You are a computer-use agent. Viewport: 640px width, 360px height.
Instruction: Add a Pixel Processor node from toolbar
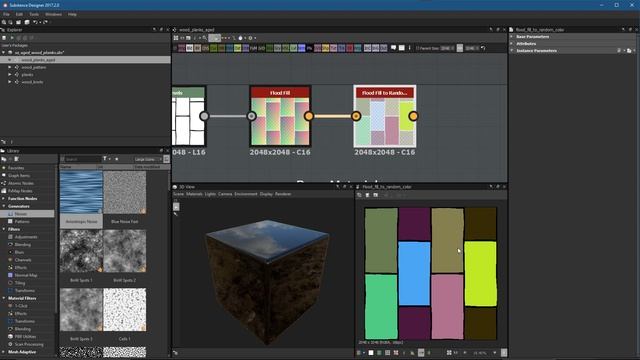309,48
